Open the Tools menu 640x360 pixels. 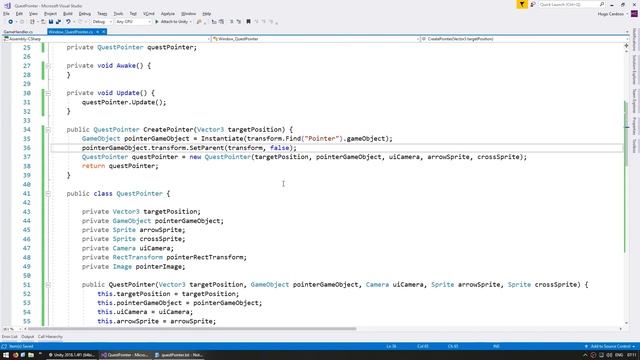pos(118,14)
